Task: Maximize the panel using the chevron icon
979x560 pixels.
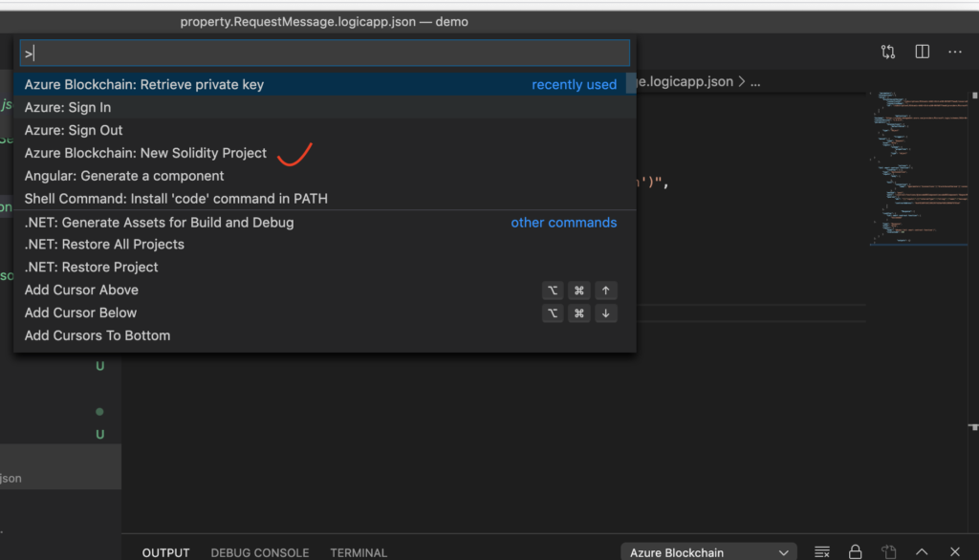Action: click(x=921, y=551)
